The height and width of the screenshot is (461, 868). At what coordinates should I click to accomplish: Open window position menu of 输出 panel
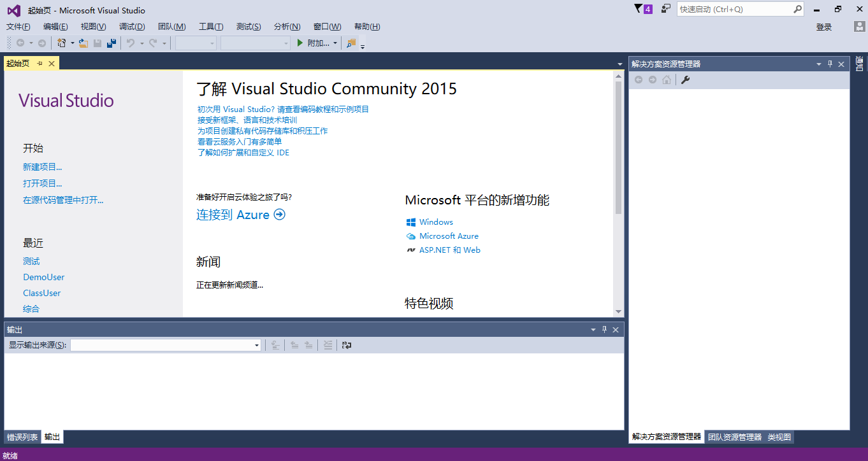click(593, 330)
